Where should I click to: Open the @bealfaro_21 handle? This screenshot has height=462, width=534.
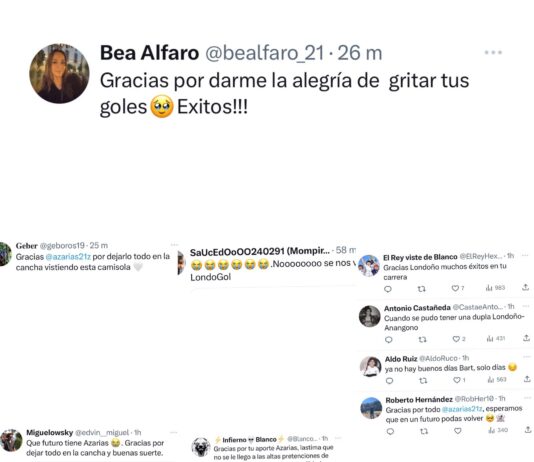[265, 53]
